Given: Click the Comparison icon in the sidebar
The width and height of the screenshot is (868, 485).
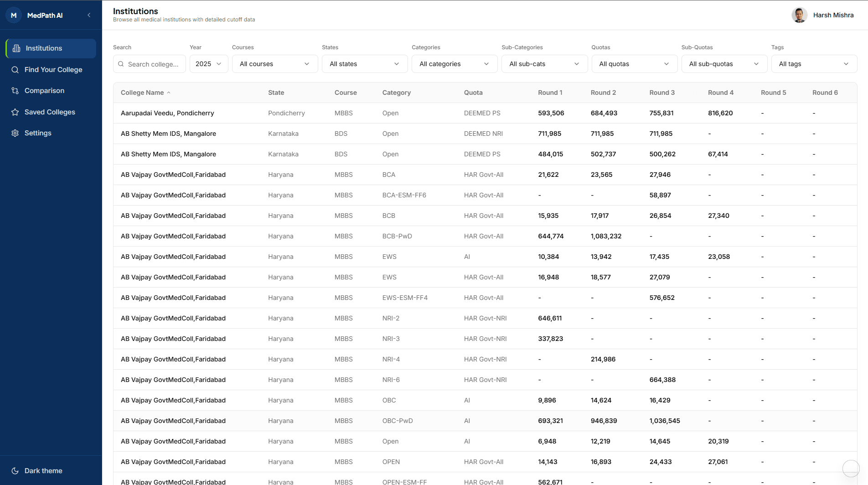Looking at the screenshot, I should pyautogui.click(x=15, y=90).
